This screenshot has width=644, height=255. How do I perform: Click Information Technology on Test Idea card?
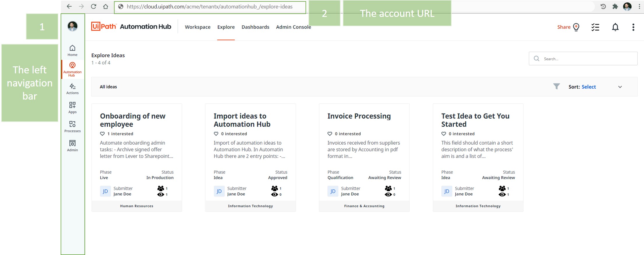478,206
